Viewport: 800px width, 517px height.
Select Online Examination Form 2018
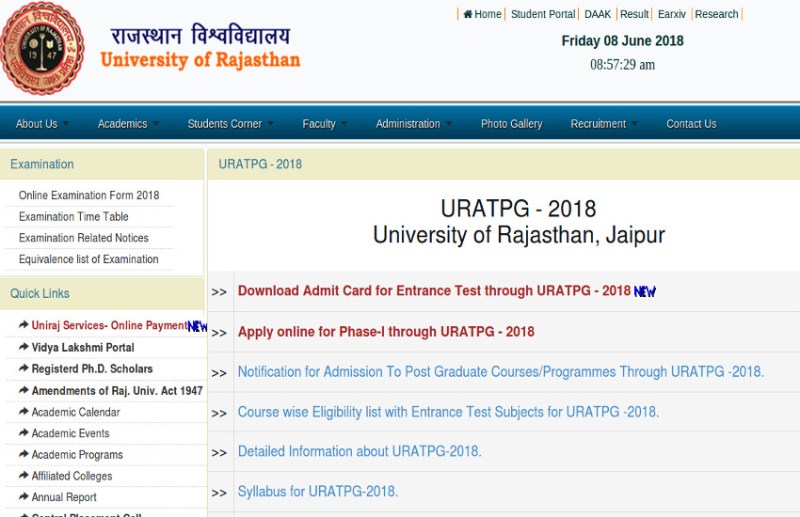89,195
